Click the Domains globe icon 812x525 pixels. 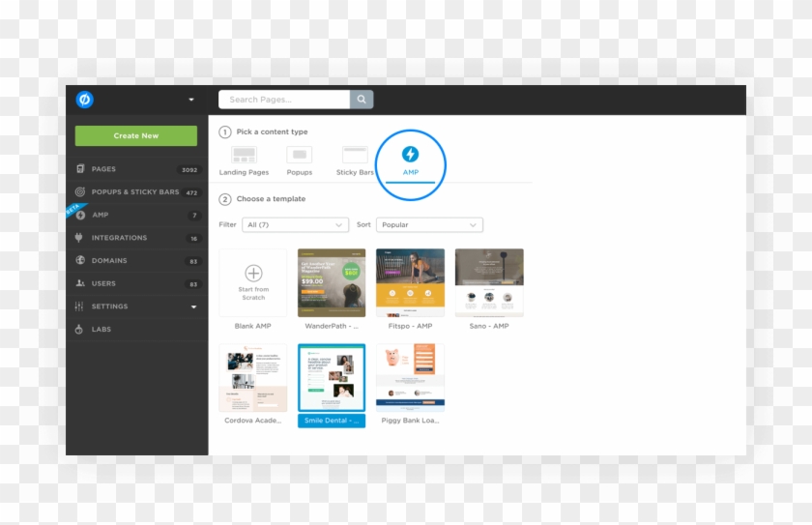tap(79, 260)
